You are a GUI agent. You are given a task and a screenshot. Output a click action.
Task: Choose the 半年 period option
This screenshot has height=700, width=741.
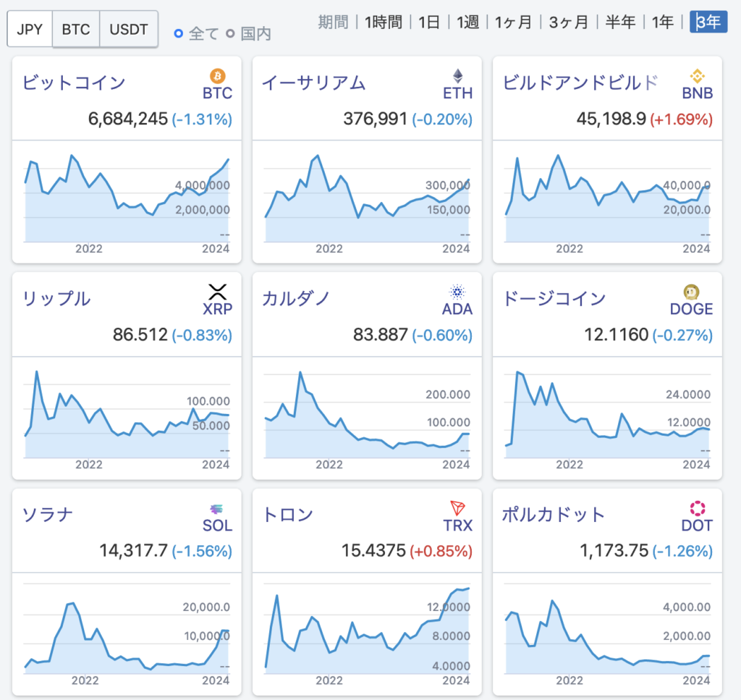(x=620, y=22)
